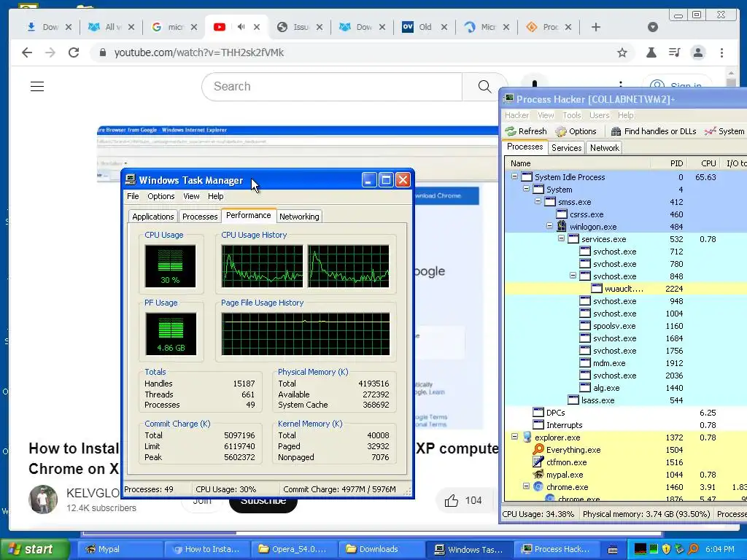The height and width of the screenshot is (560, 747).
Task: Collapse the winlogon.exe node
Action: pyautogui.click(x=549, y=226)
